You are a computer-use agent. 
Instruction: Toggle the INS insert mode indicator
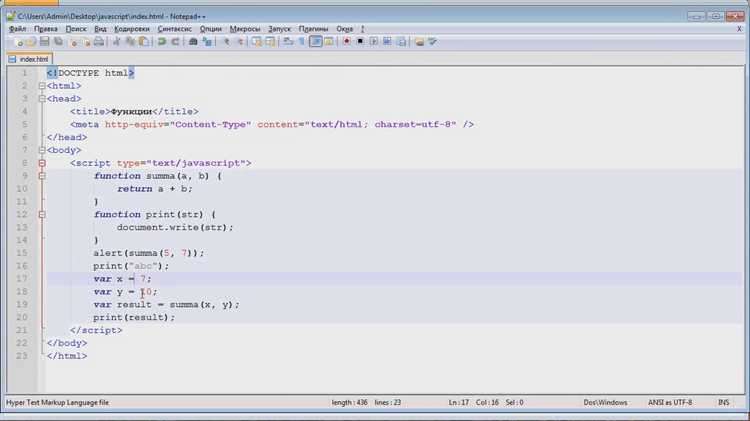(x=724, y=403)
